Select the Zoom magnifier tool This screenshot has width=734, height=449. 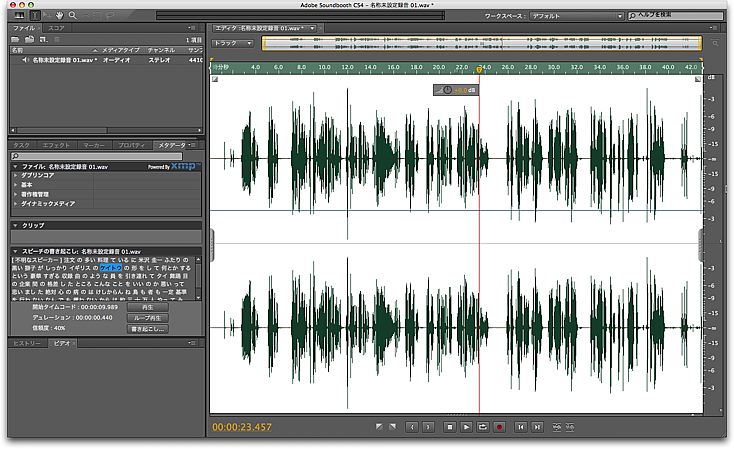click(x=71, y=16)
